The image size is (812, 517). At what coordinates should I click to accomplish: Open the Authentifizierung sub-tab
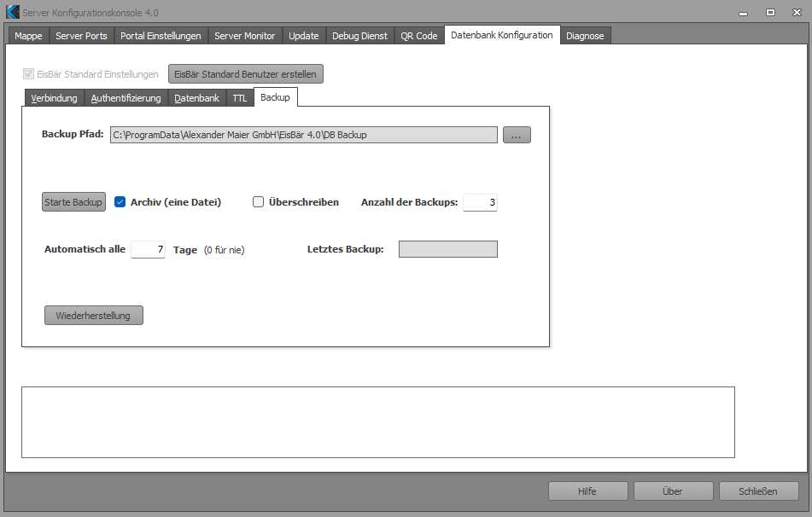126,98
